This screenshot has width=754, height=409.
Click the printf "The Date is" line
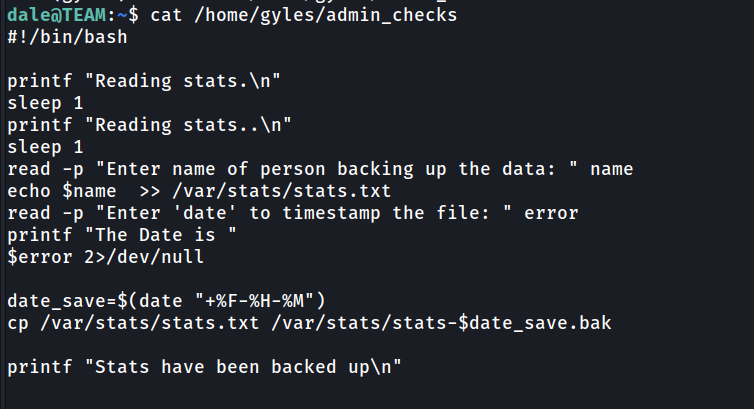(x=122, y=235)
